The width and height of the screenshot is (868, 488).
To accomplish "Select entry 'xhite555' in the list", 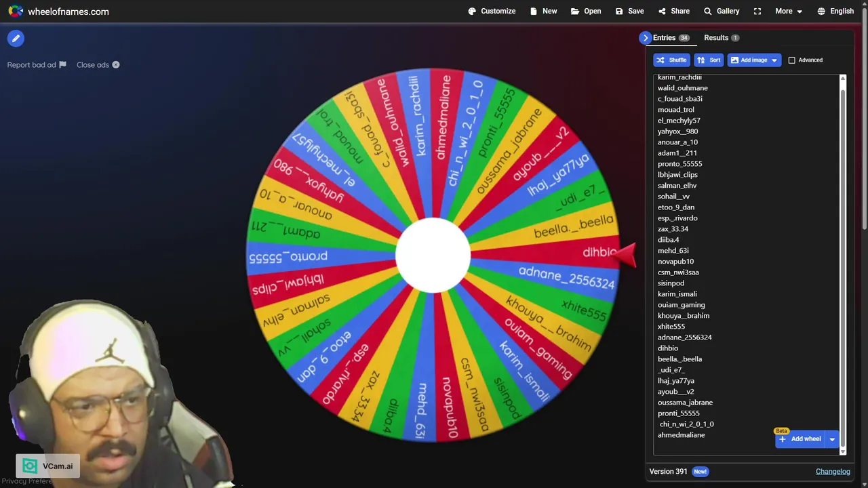I will 671,327.
